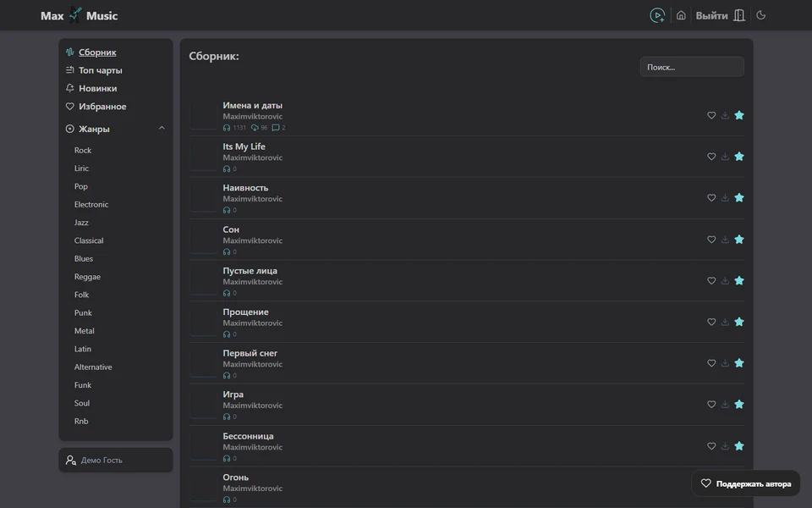The image size is (812, 508).
Task: Download the track Пустые лица
Action: (x=725, y=280)
